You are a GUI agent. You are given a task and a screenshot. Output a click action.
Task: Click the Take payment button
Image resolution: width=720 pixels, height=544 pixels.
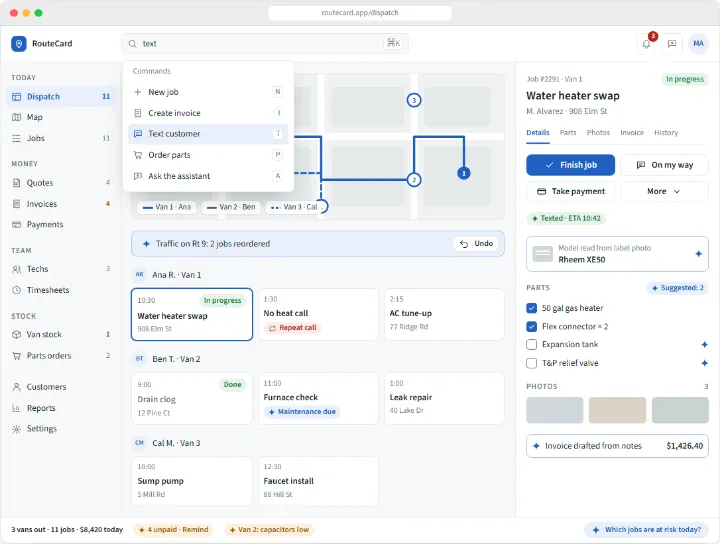570,191
